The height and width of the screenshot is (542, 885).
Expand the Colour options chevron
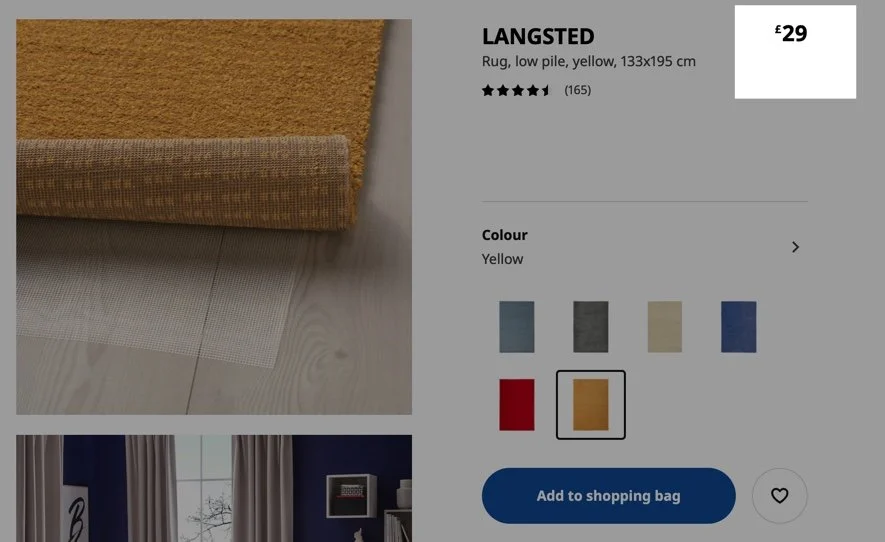coord(795,247)
